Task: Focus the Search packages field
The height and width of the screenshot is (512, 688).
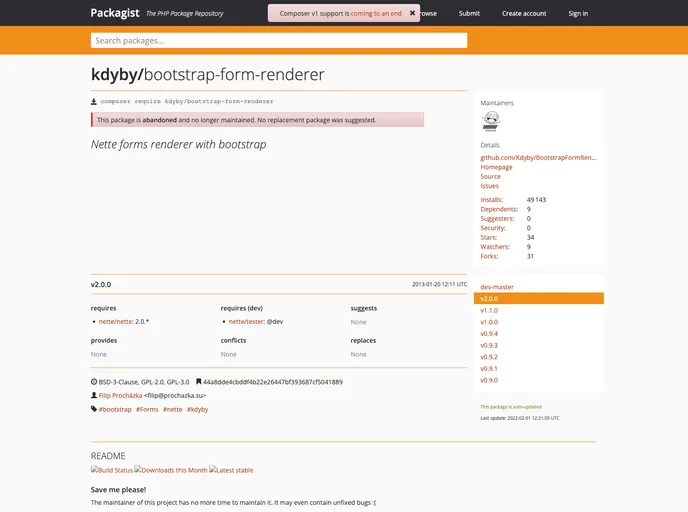Action: (x=279, y=40)
